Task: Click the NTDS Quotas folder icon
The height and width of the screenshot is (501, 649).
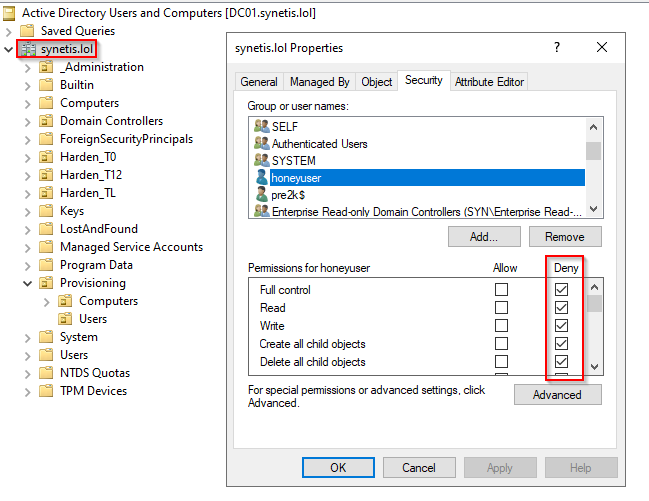Action: coord(46,373)
